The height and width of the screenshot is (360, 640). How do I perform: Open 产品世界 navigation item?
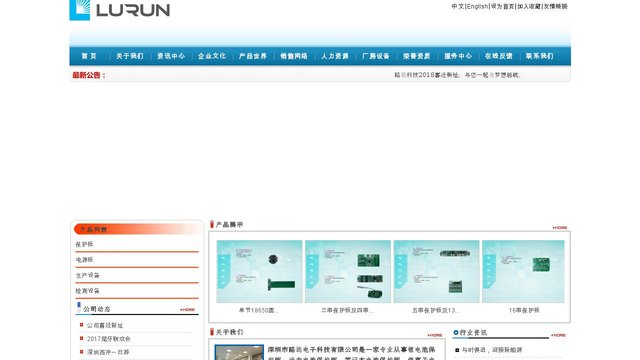pyautogui.click(x=253, y=56)
